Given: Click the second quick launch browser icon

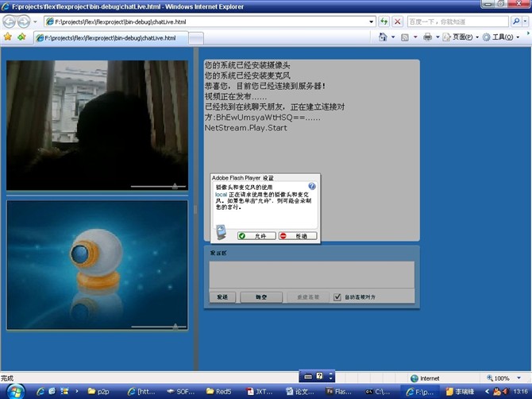Looking at the screenshot, I should [x=52, y=392].
